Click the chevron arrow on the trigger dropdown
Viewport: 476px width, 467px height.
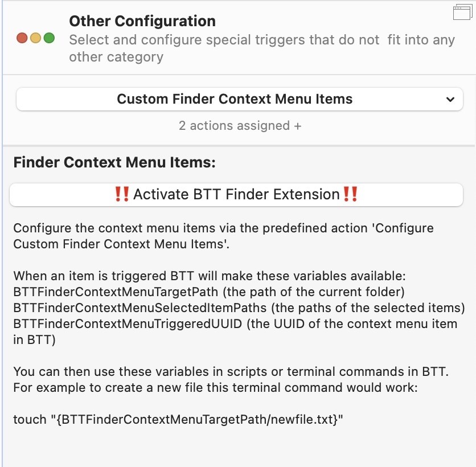(x=450, y=99)
